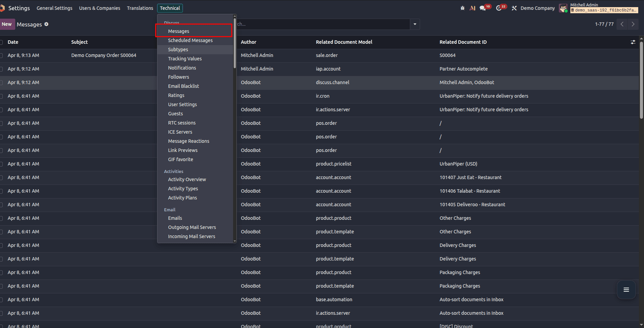Click the developer tools wrench icon
Screen dimensions: 644x328
[514, 7]
